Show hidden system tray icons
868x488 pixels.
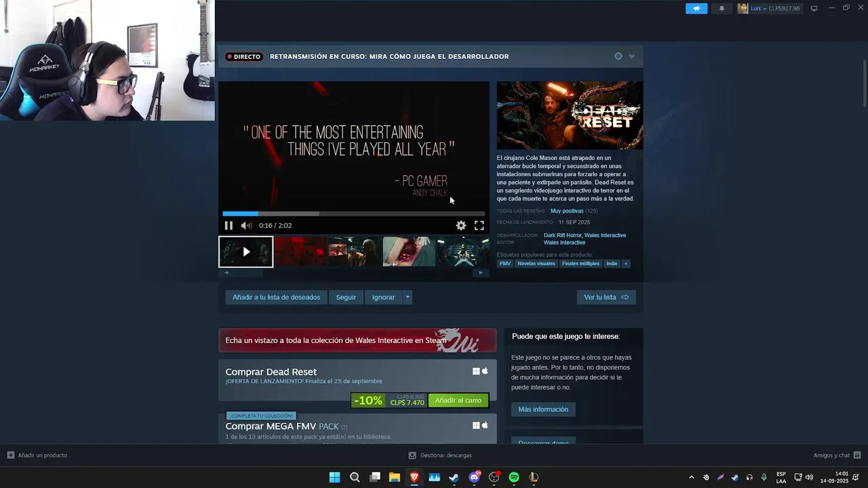pyautogui.click(x=691, y=477)
